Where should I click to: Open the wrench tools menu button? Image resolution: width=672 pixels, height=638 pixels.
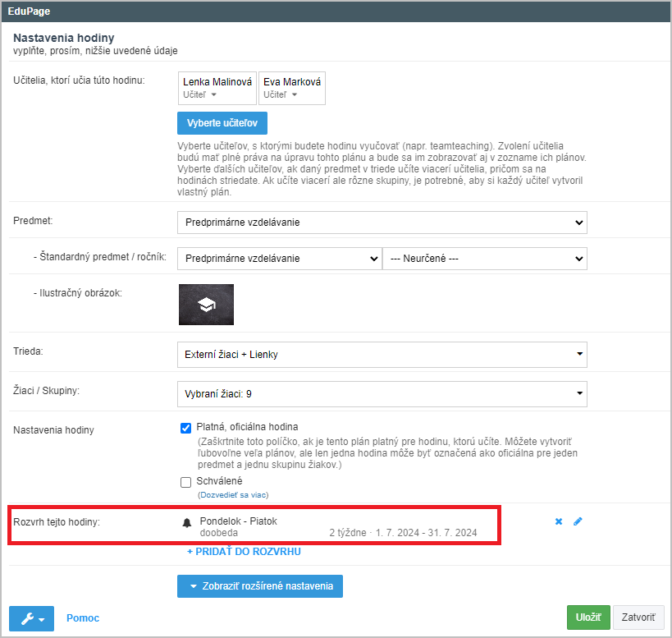(32, 618)
